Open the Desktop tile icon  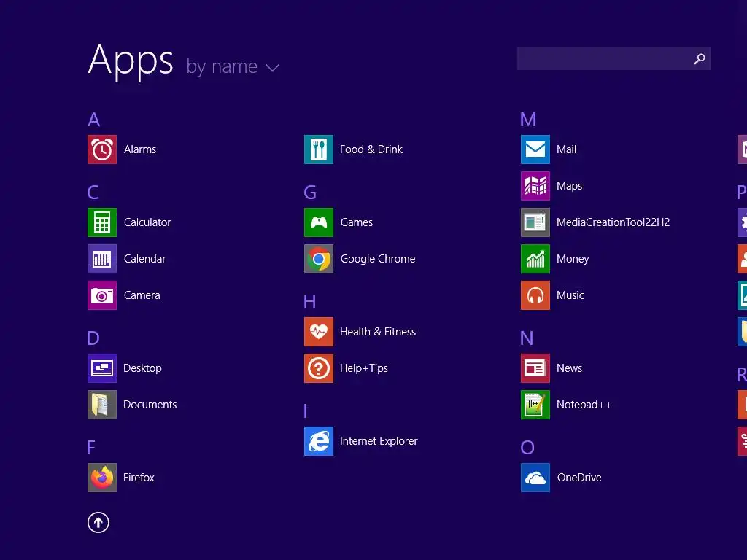102,368
